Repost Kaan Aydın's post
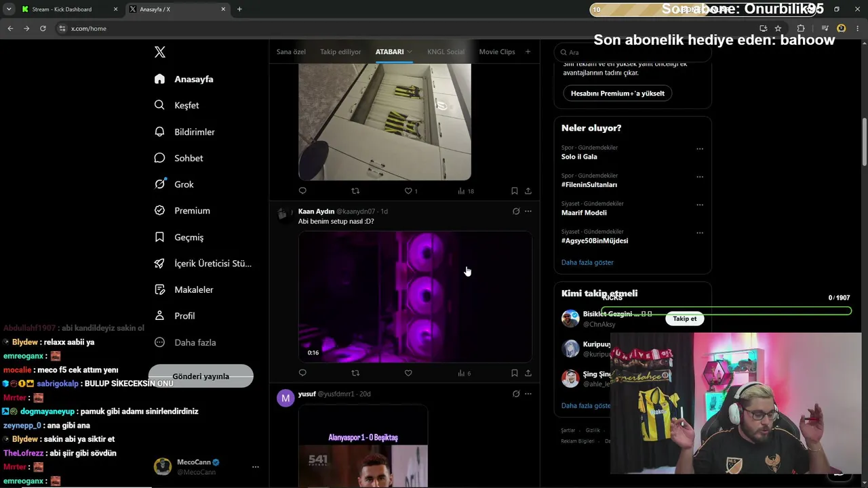 coord(355,373)
